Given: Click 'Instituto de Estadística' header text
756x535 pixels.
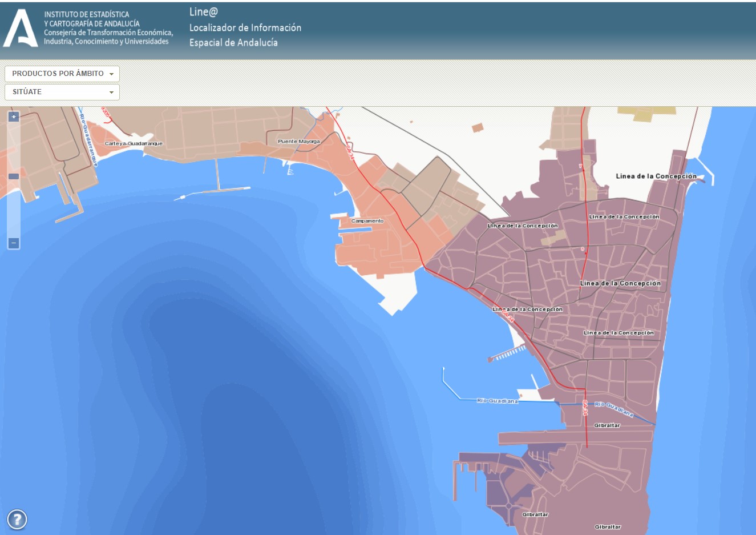Looking at the screenshot, I should (x=87, y=14).
